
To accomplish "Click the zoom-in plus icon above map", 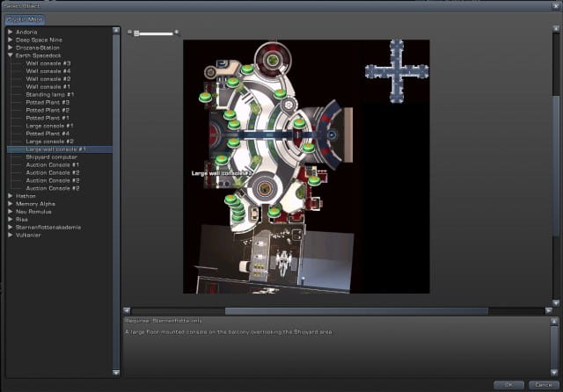I will pos(177,33).
